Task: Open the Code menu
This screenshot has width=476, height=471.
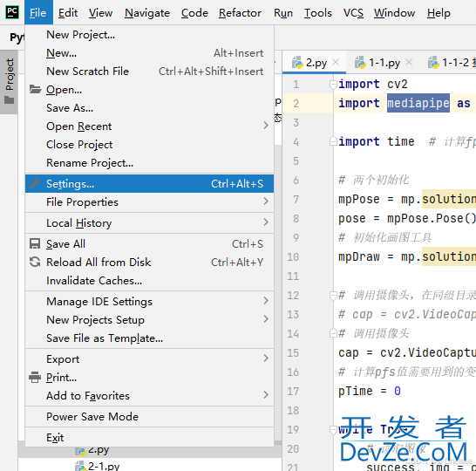Action: 194,13
